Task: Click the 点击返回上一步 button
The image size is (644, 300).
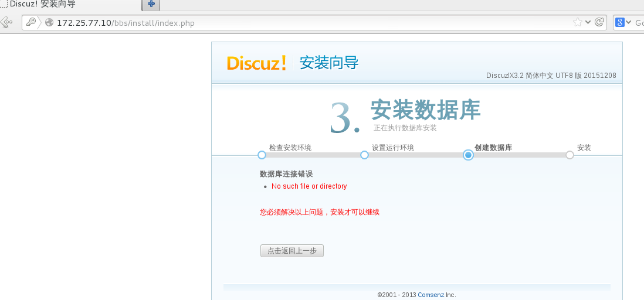Action: [x=292, y=251]
